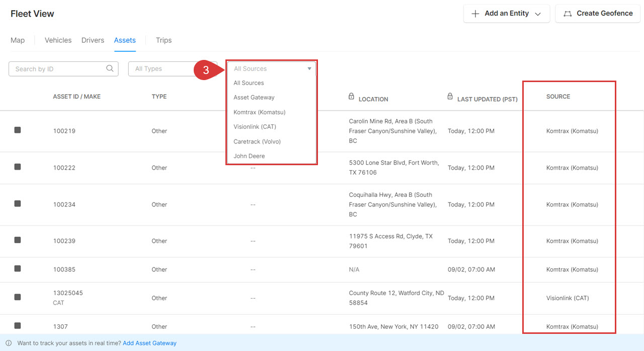Click the 5300 Lone Star Blvd location
This screenshot has width=644, height=351.
[394, 168]
